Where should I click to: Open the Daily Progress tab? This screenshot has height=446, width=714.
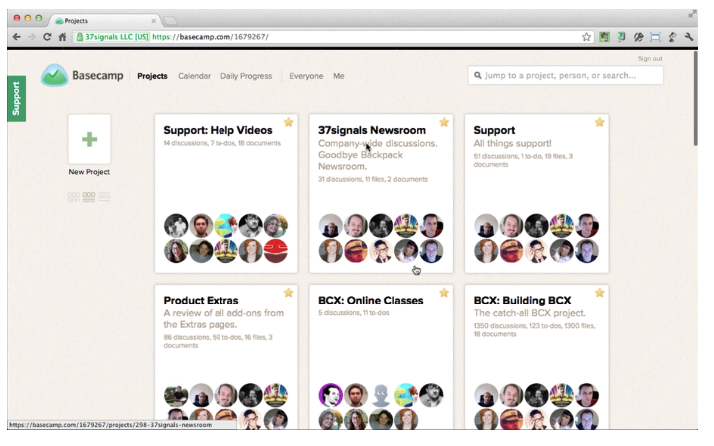tap(244, 76)
